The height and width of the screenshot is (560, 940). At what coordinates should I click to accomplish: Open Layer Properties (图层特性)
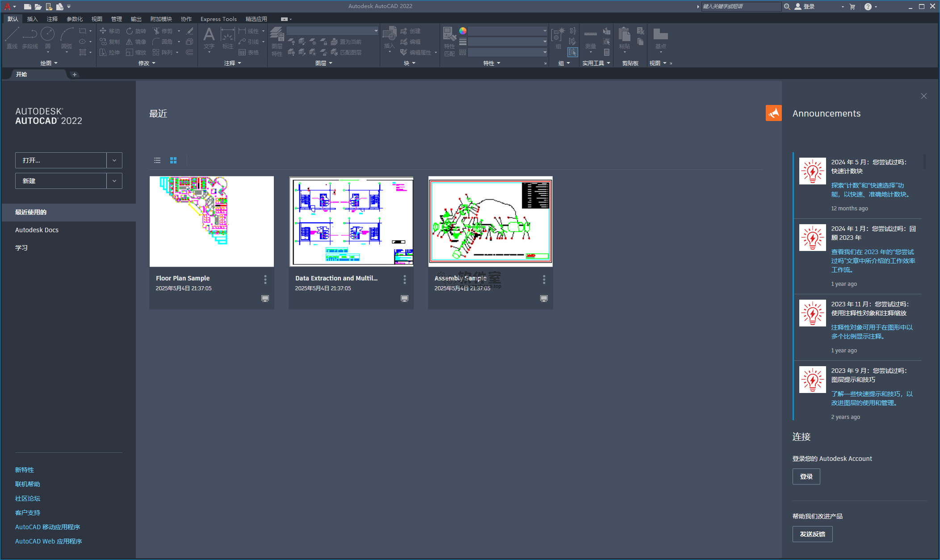[277, 41]
